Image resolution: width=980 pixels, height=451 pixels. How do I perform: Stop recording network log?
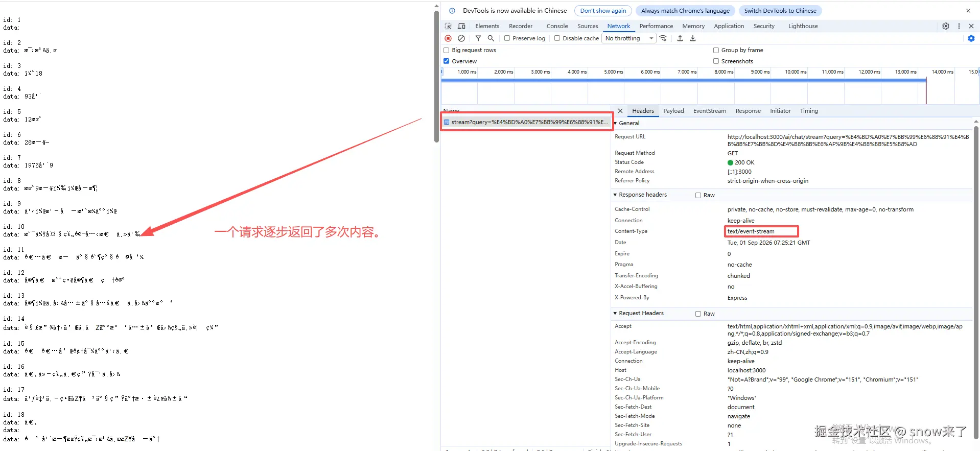(448, 38)
